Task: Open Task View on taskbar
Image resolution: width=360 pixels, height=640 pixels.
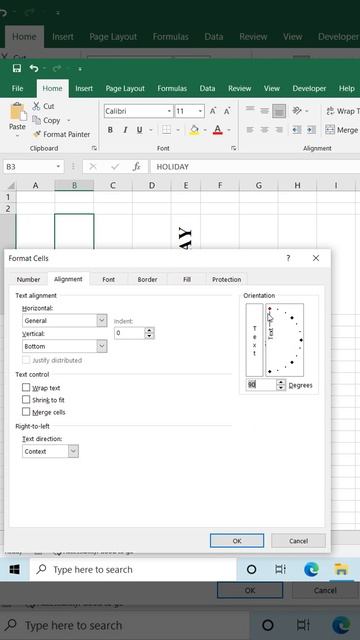Action: click(280, 569)
